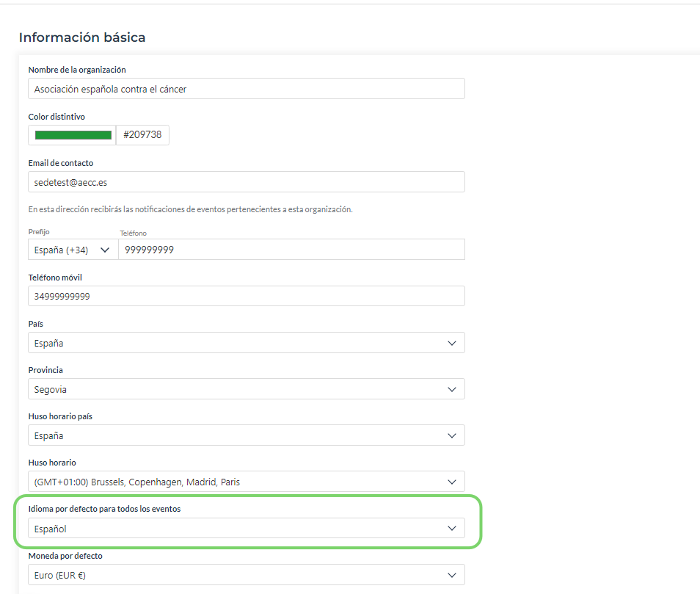Click the chevron arrow of Huso horario país
The height and width of the screenshot is (594, 700).
point(452,435)
